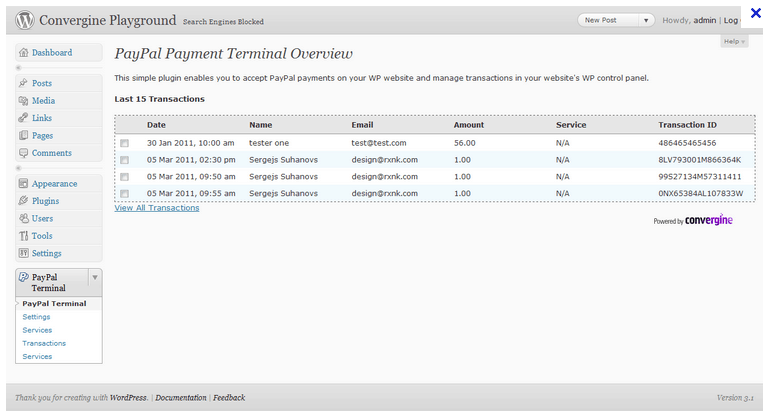Click lower sidebar separator collapse arrow
This screenshot has width=770, height=417.
click(x=19, y=168)
